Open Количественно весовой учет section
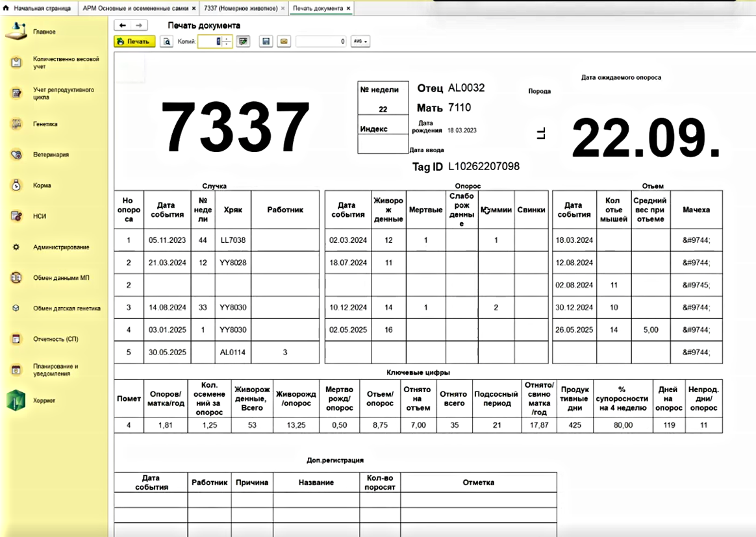This screenshot has height=537, width=756. 17,62
